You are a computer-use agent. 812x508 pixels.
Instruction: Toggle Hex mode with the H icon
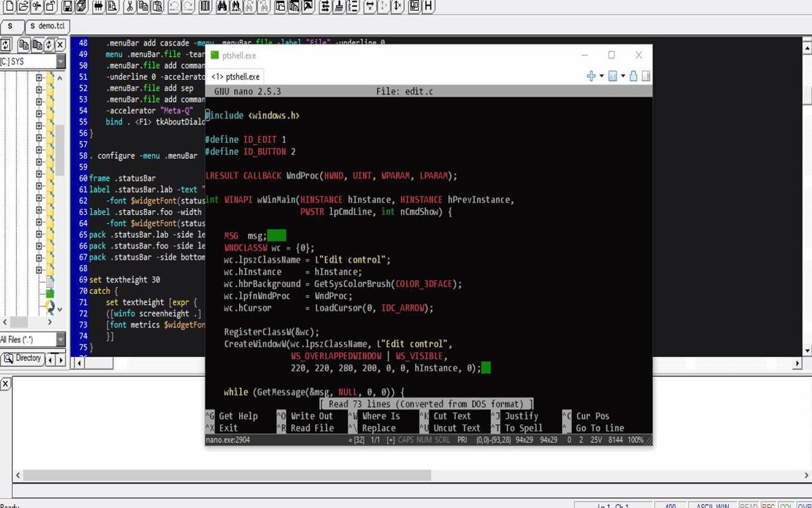[429, 7]
